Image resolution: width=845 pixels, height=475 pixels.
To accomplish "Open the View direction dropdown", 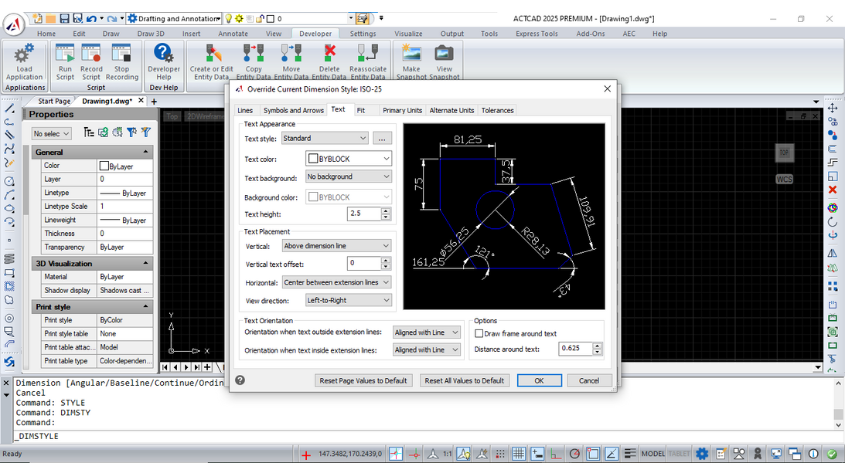I will coord(348,300).
